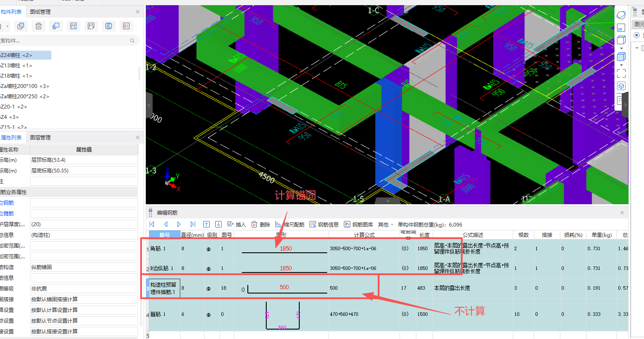Open 钢筋图库 rebar shape library

358,224
